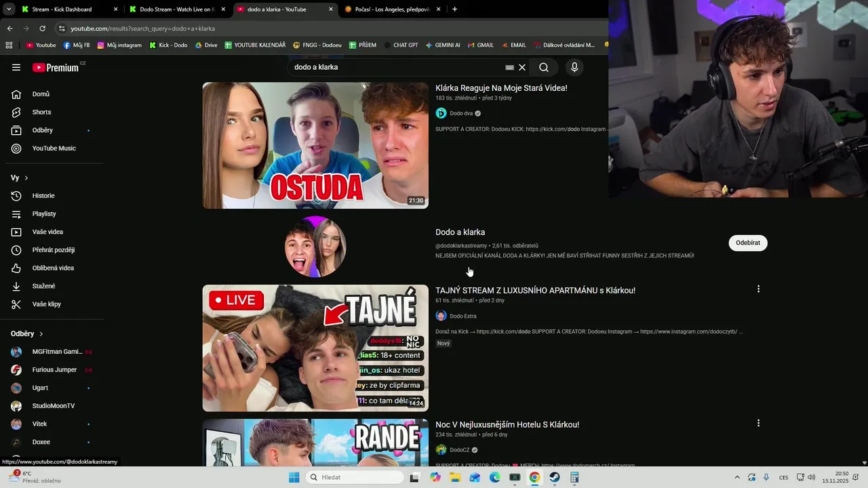Open the on-screen keyboard icon in search
The height and width of the screenshot is (488, 868).
click(510, 67)
